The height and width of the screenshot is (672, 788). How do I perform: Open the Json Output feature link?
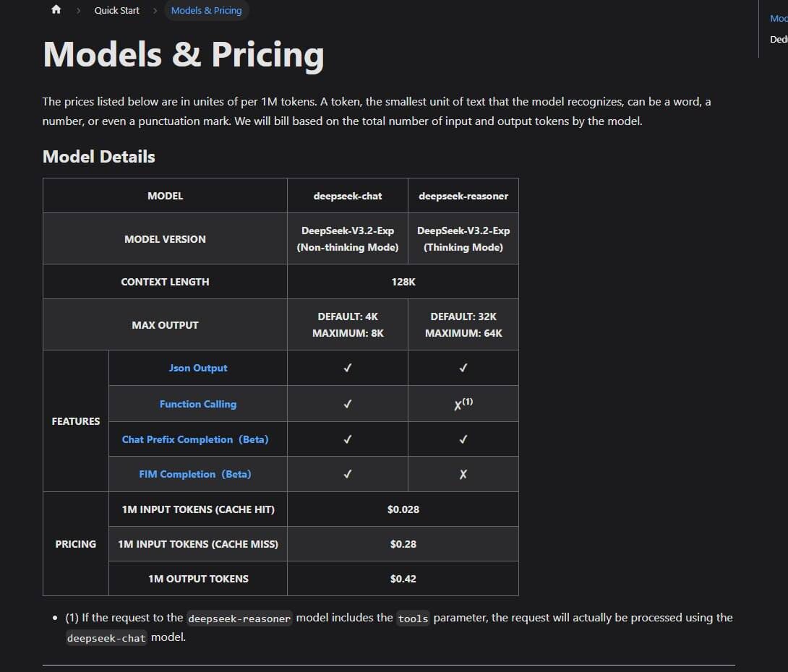198,368
